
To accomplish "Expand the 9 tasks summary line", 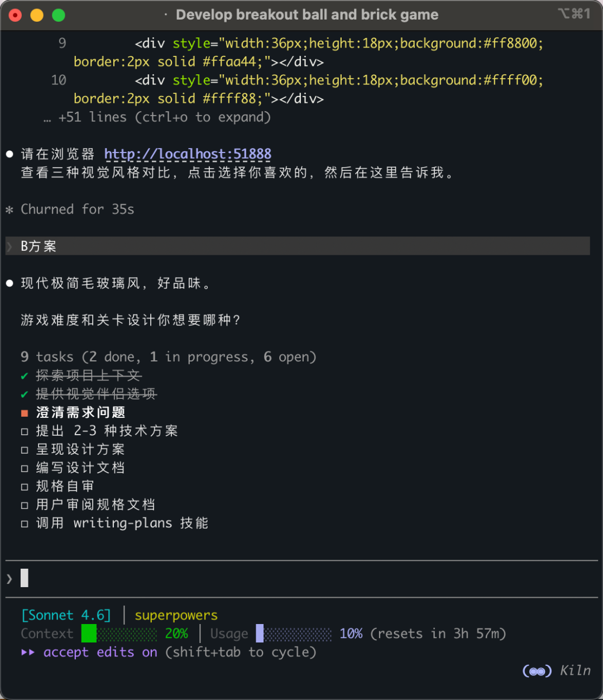I will pos(168,357).
